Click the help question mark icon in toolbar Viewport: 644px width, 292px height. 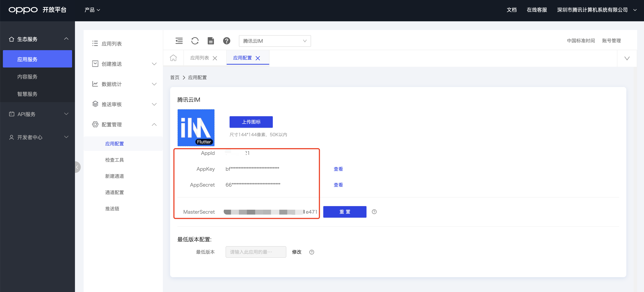pos(226,41)
